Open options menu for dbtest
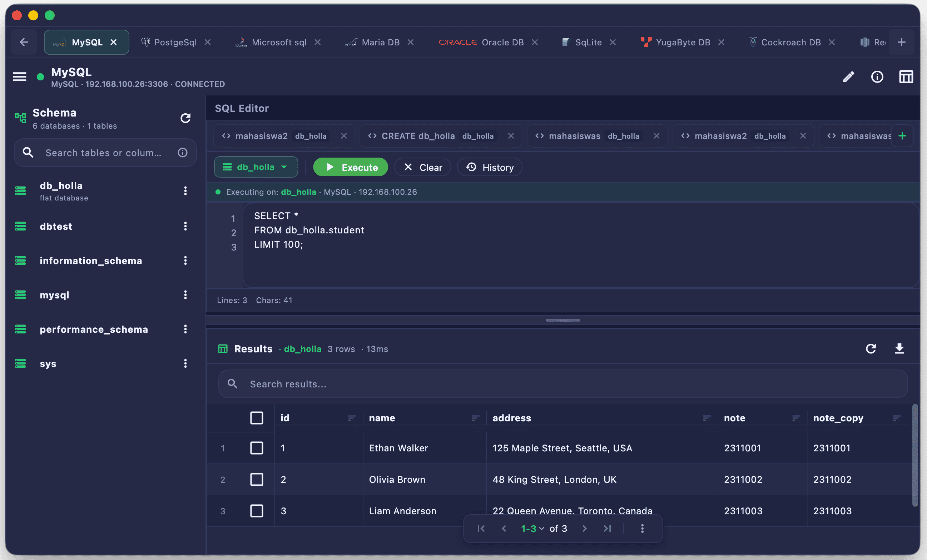The height and width of the screenshot is (560, 927). point(185,226)
